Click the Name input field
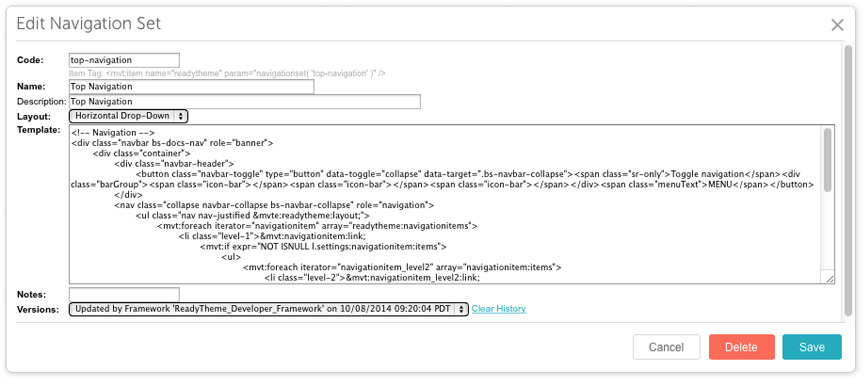The height and width of the screenshot is (378, 864). 192,87
